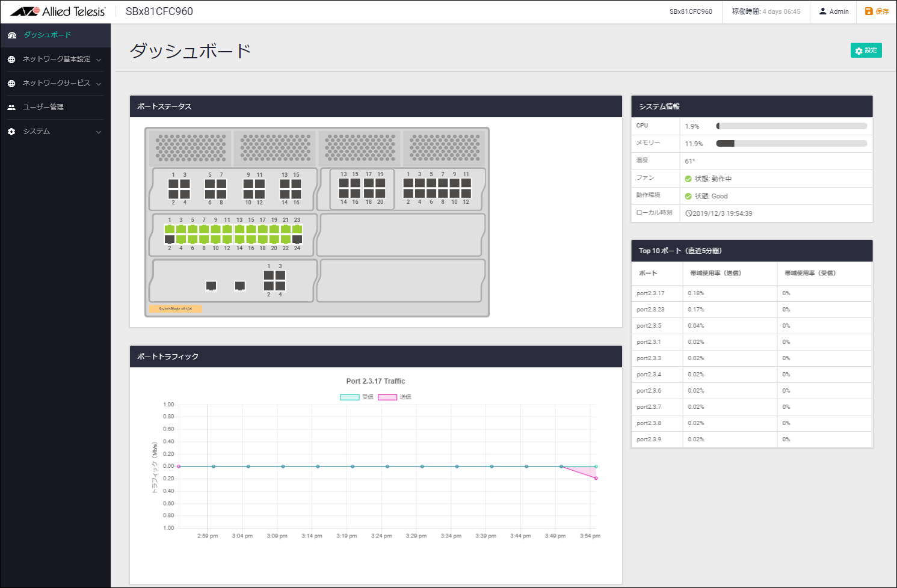Click the dashboard gauge icon in sidebar
This screenshot has height=588, width=897.
(x=11, y=35)
